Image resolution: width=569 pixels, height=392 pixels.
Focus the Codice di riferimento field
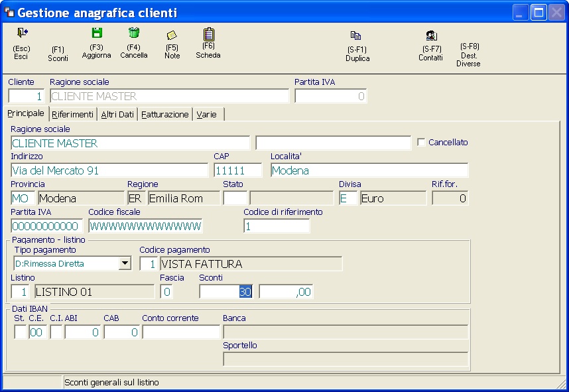point(277,226)
